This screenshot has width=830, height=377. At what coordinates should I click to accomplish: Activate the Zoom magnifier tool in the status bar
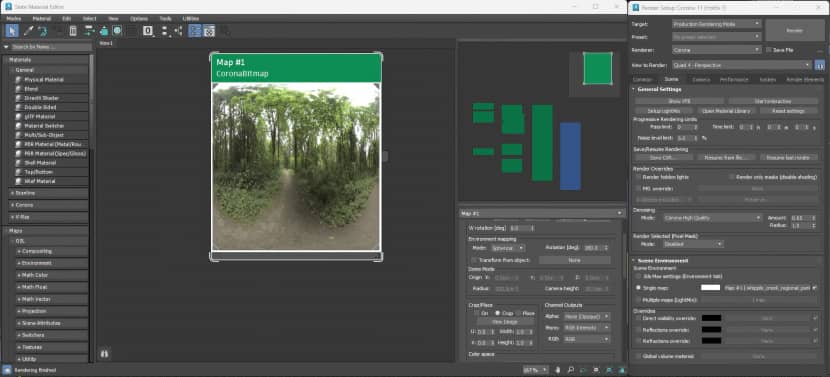click(571, 370)
